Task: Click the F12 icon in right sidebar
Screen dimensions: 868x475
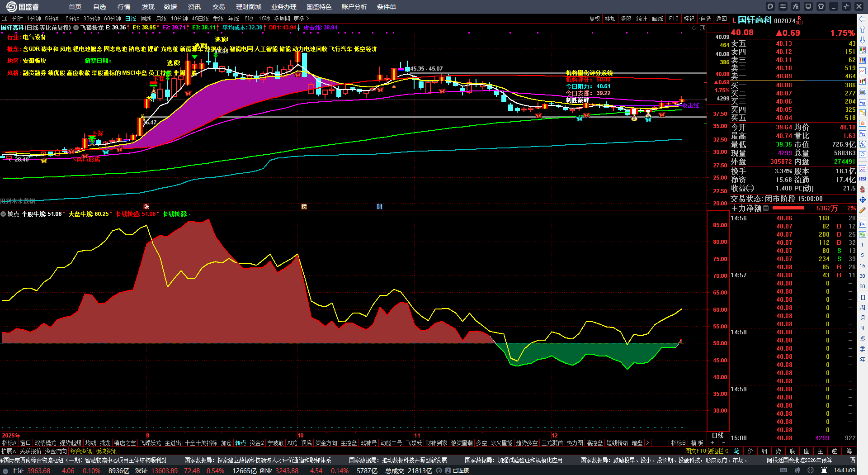Action: (x=863, y=134)
